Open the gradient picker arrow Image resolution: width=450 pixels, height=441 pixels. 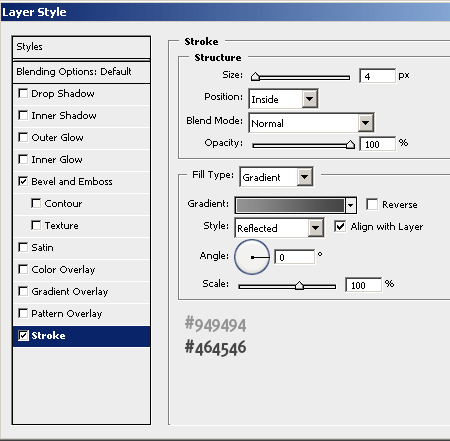tap(351, 205)
